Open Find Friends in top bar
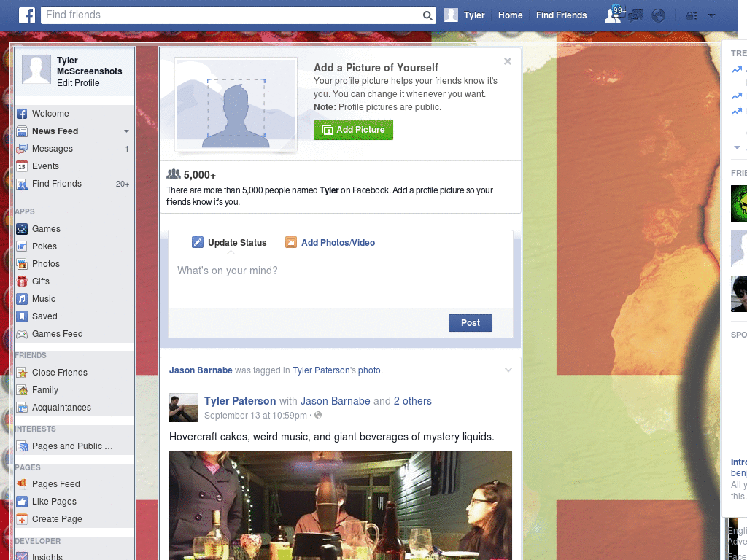Image resolution: width=747 pixels, height=560 pixels. 561,15
